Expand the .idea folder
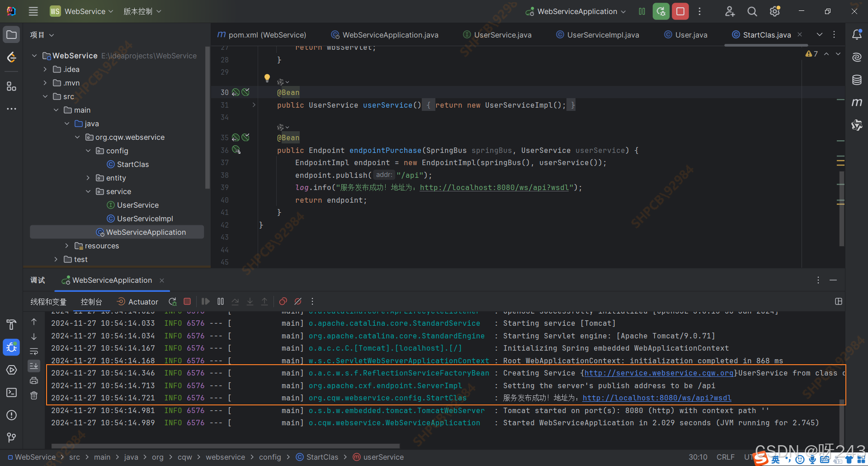868x466 pixels. pos(45,69)
